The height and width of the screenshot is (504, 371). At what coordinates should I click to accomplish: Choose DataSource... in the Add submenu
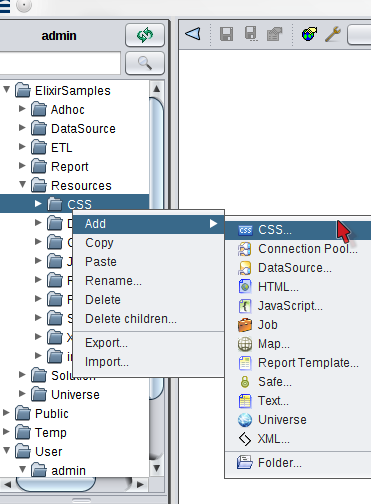pyautogui.click(x=298, y=268)
